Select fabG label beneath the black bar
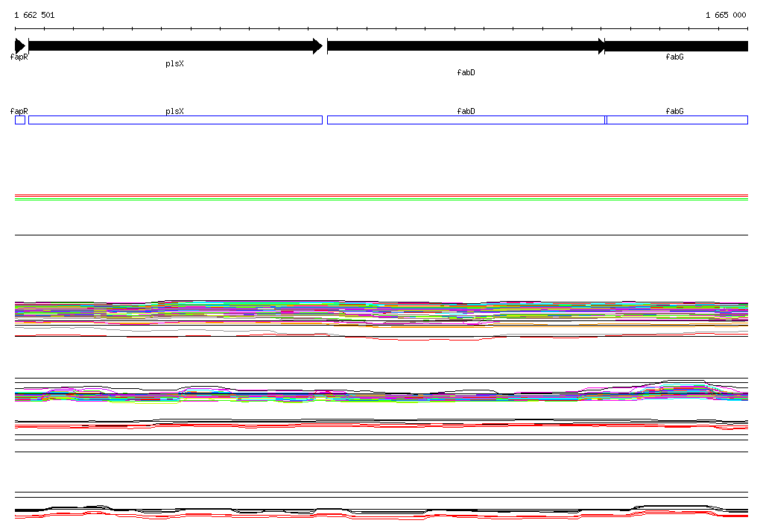 coord(674,57)
